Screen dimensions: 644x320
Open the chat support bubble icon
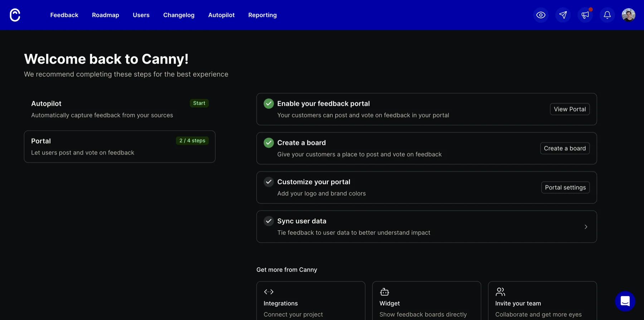tap(625, 301)
